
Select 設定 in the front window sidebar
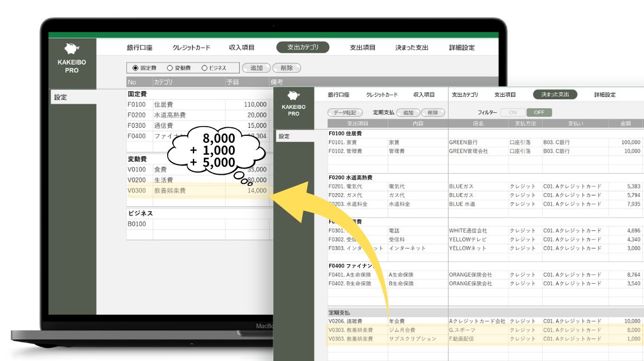coord(285,136)
